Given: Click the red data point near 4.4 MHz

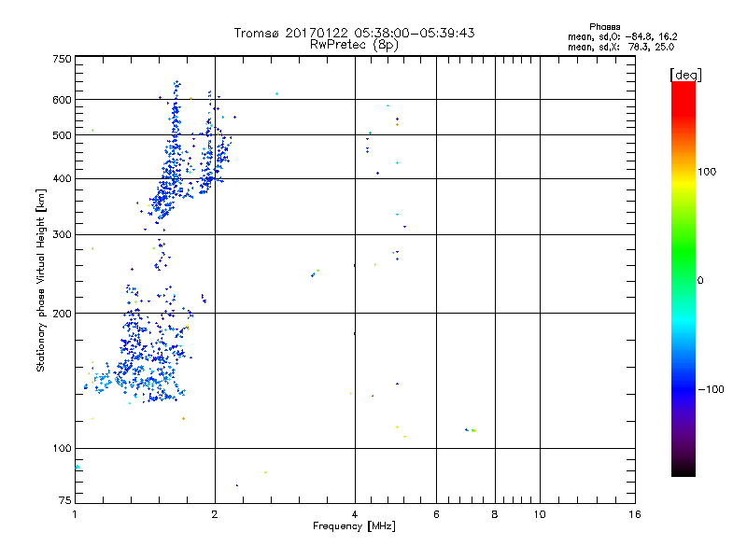Looking at the screenshot, I should point(373,396).
